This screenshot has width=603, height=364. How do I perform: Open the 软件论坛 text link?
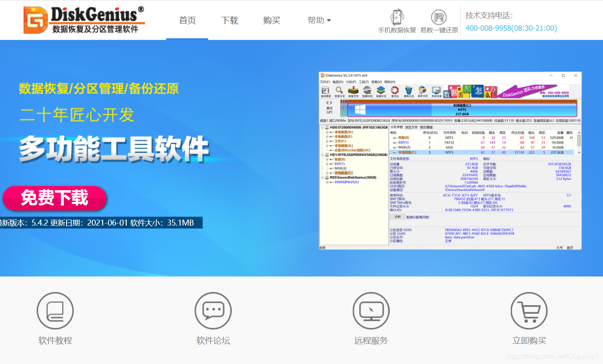[213, 340]
